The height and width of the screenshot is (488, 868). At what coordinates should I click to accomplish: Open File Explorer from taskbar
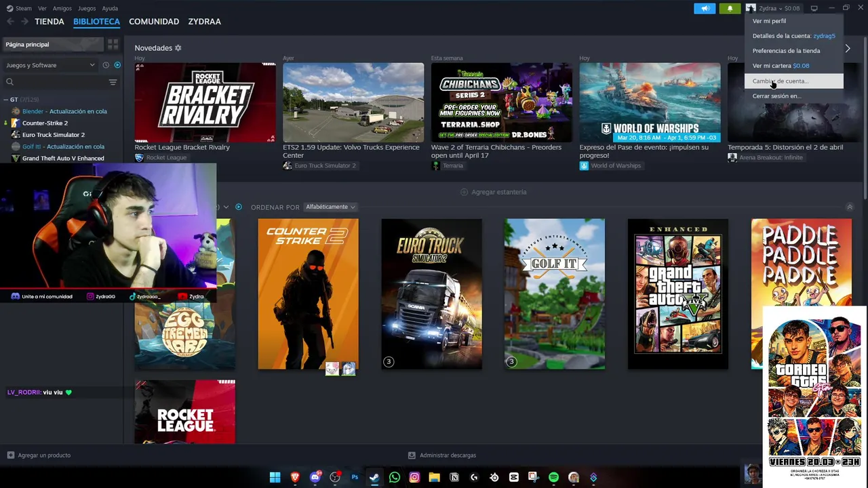(x=434, y=477)
